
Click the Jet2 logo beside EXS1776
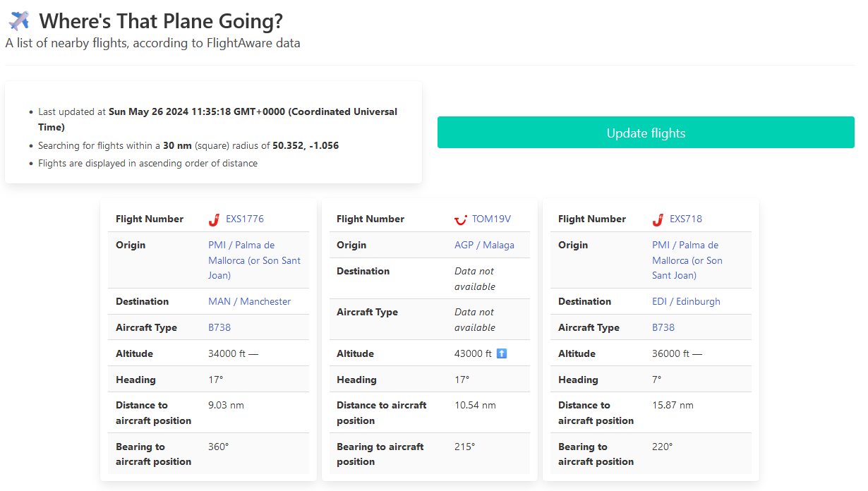pos(215,219)
